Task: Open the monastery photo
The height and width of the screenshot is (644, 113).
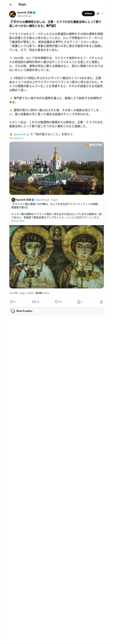Action: [56, 168]
